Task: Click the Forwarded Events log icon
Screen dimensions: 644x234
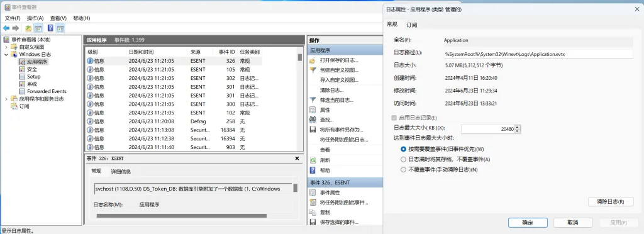Action: tap(23, 92)
